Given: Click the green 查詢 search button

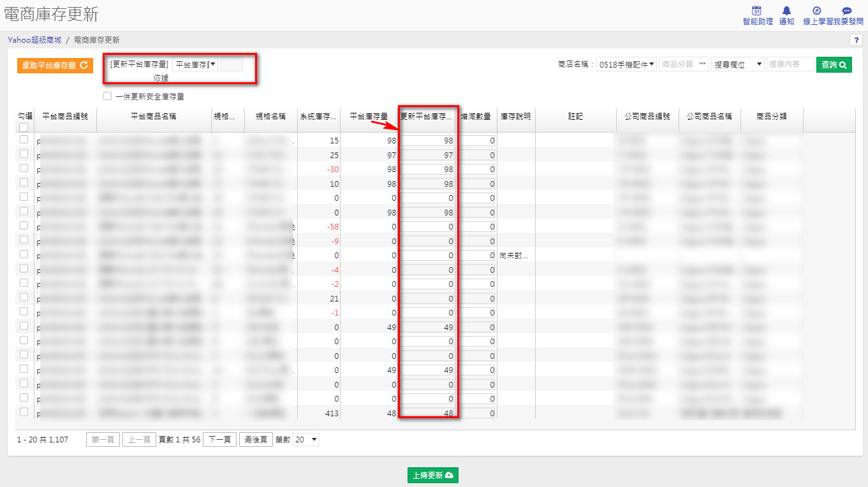Looking at the screenshot, I should (x=834, y=64).
